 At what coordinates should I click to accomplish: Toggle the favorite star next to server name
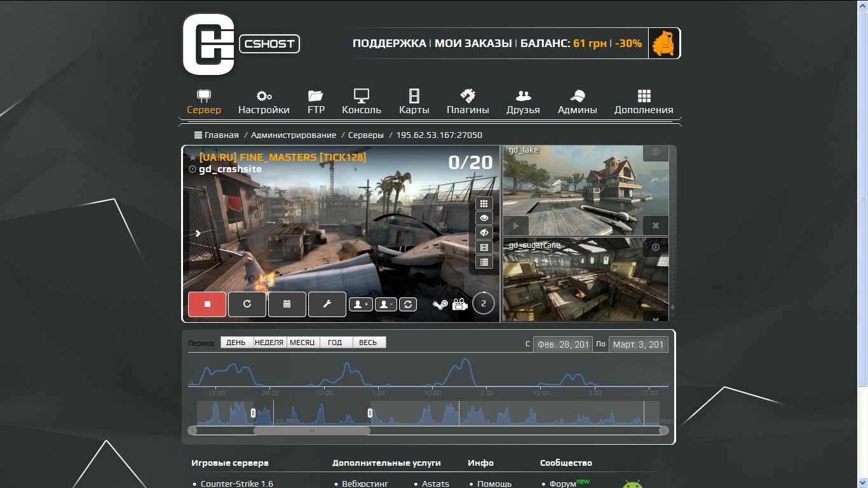pos(193,157)
